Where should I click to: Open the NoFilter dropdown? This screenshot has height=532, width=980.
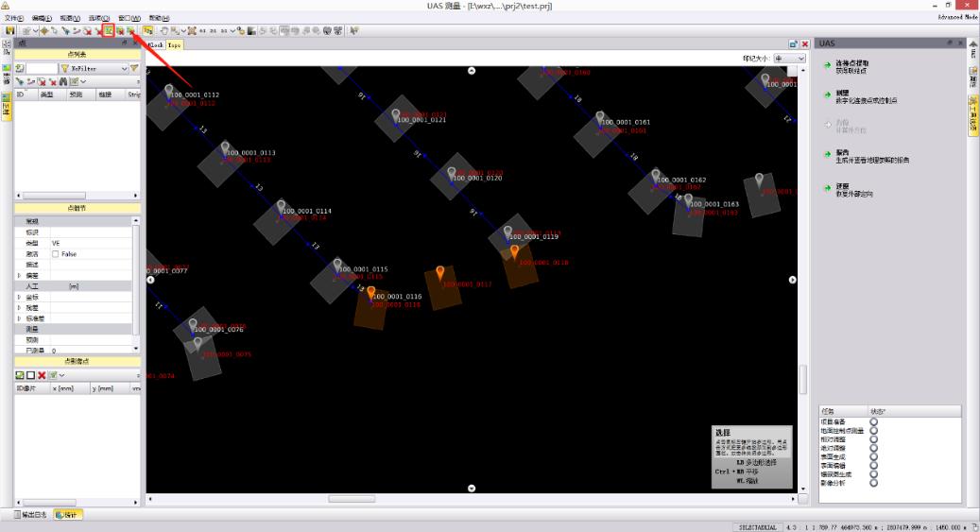(123, 68)
